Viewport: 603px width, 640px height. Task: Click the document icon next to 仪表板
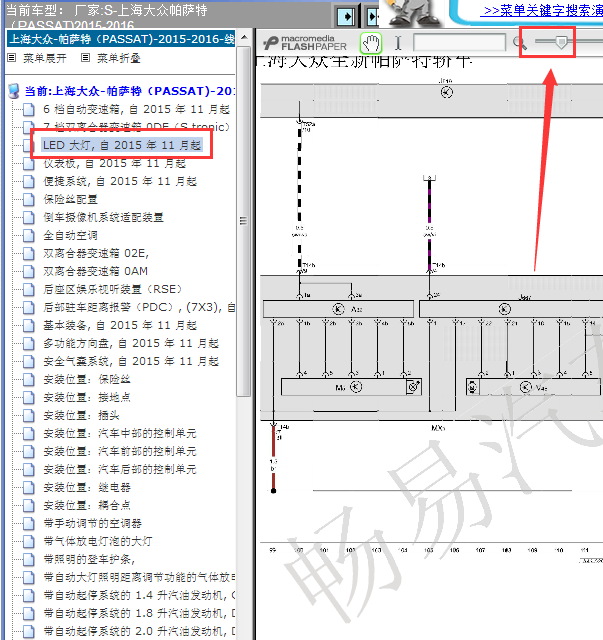(29, 163)
